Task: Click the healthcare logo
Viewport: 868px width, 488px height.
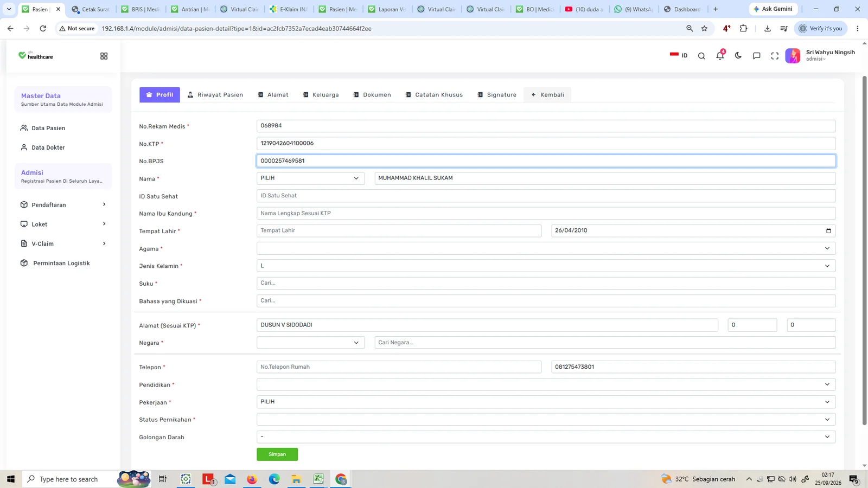Action: click(36, 55)
